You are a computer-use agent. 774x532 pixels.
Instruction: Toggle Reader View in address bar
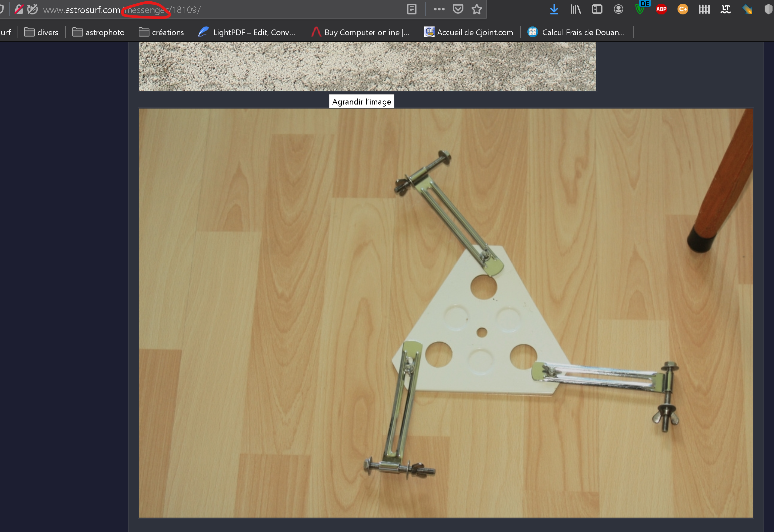(412, 9)
